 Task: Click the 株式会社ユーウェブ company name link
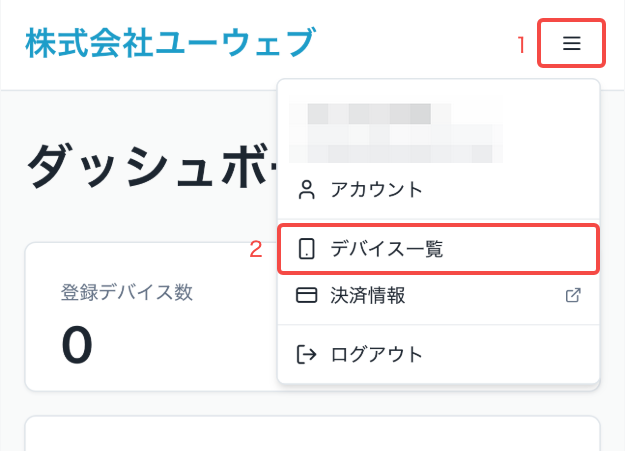[x=170, y=44]
